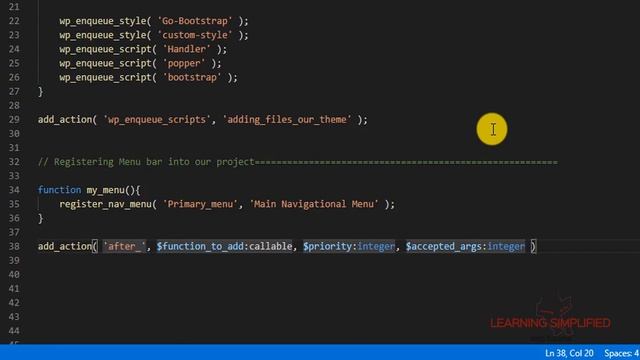The image size is (640, 360).
Task: Click line number 29 in the gutter
Action: click(14, 120)
